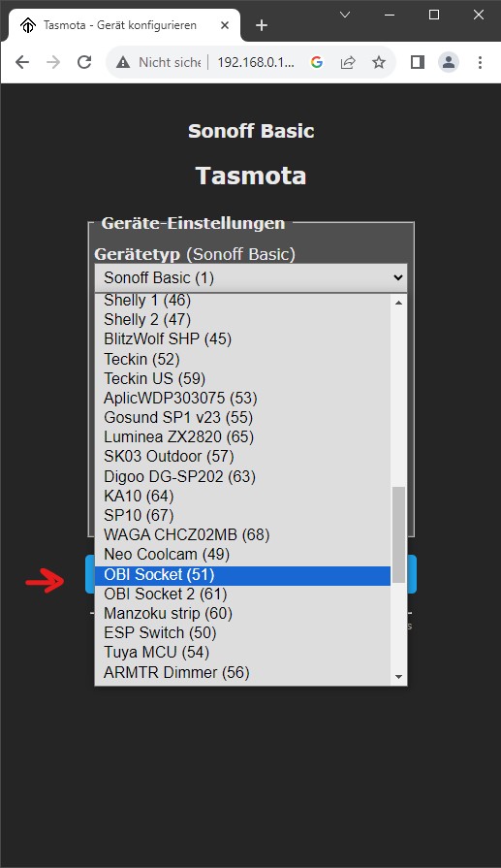Image resolution: width=501 pixels, height=868 pixels.
Task: Reload the Tasmota page
Action: pyautogui.click(x=84, y=62)
